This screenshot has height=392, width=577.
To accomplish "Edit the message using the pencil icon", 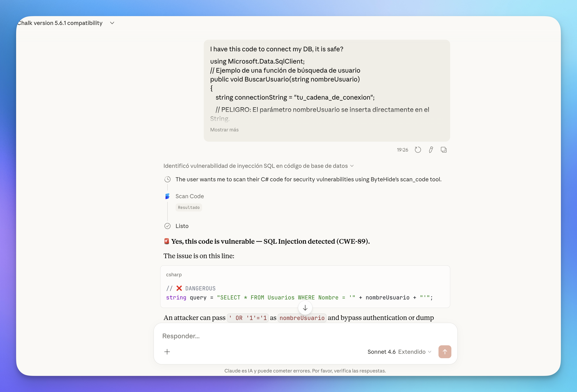I will [x=431, y=150].
